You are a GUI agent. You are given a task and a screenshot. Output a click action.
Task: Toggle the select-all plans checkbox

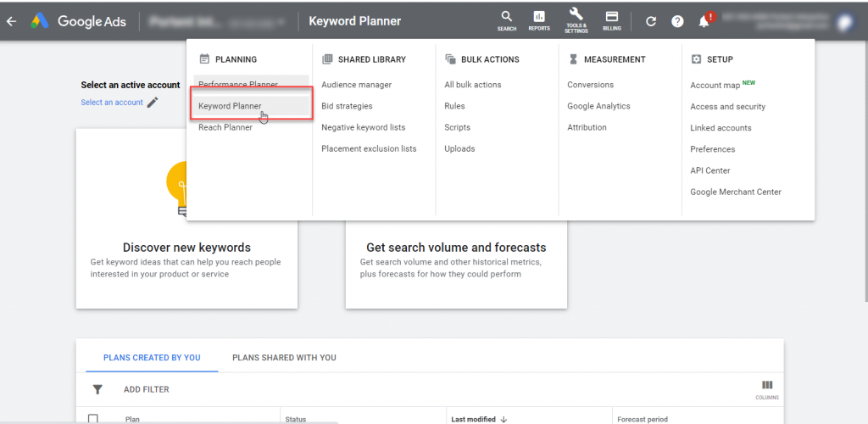93,418
